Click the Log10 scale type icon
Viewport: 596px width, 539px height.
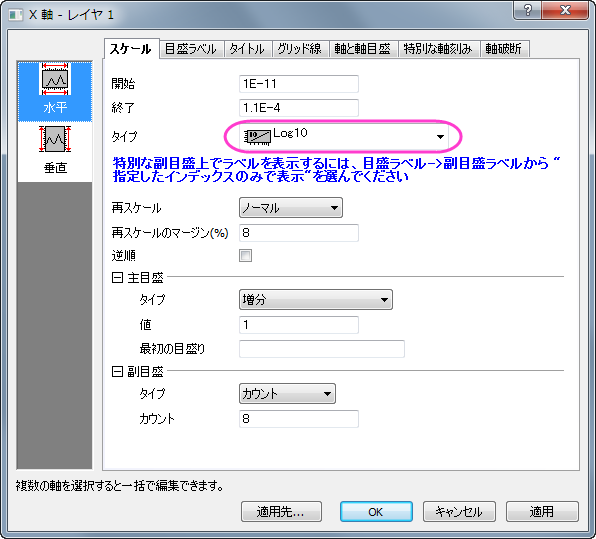(x=257, y=137)
